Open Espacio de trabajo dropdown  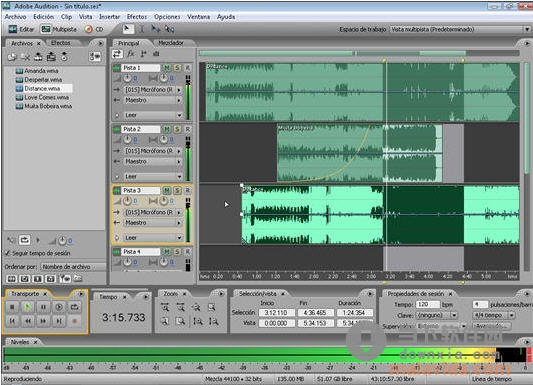coord(460,30)
